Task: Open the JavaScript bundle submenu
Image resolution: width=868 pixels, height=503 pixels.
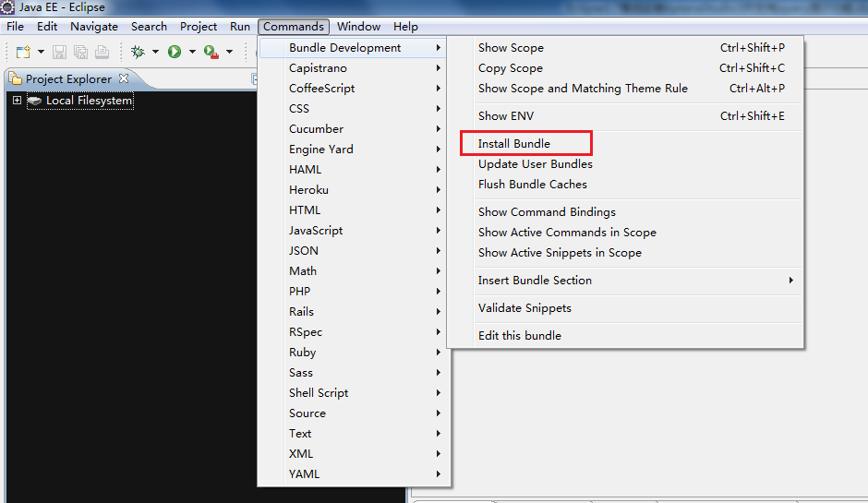Action: 354,230
